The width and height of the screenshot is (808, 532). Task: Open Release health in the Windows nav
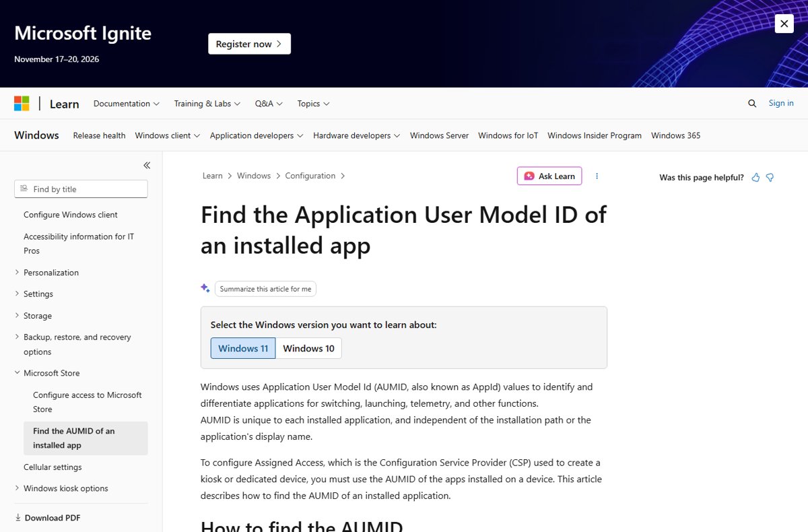pos(99,135)
